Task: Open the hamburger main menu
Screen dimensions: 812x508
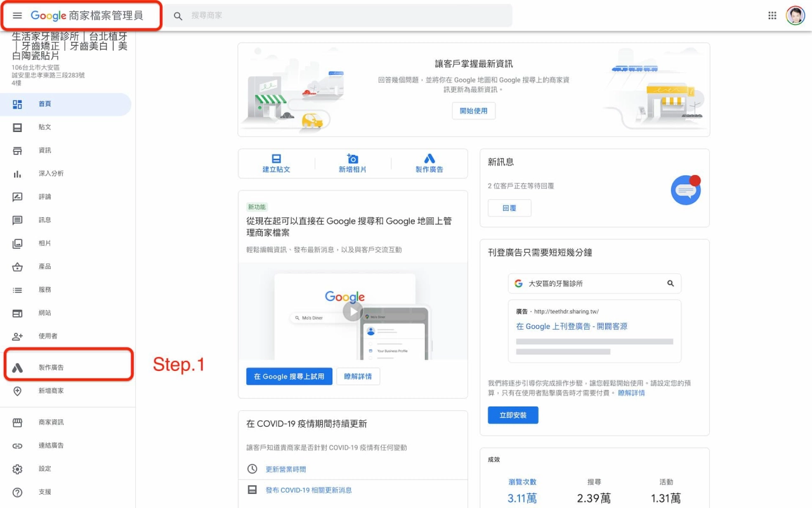Action: (17, 15)
